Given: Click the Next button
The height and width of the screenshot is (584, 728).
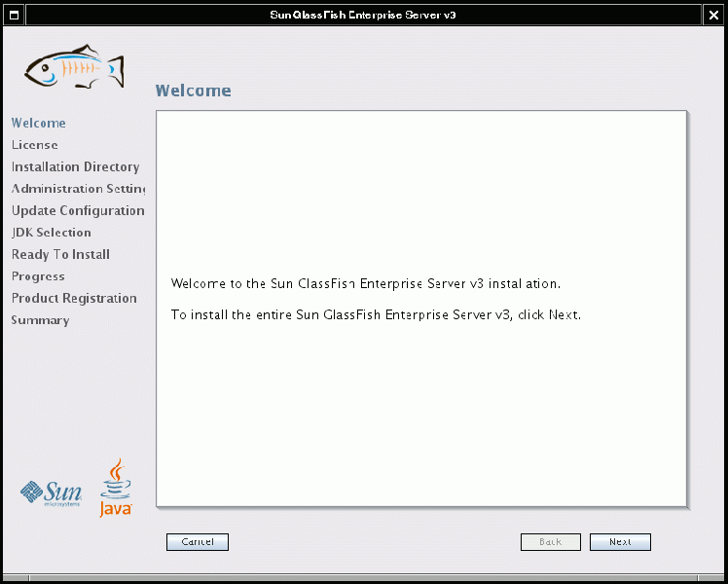Looking at the screenshot, I should 620,542.
